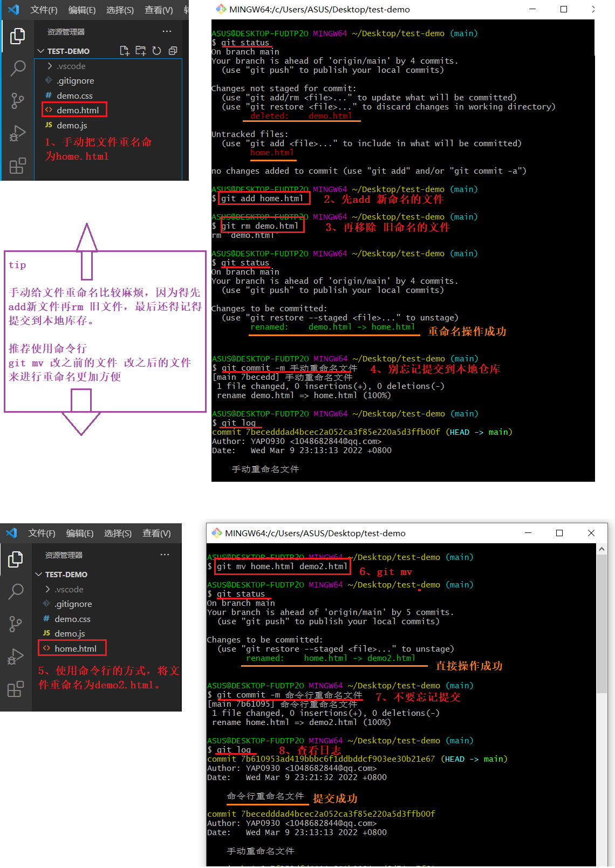Click 'renamed: demo.html -> home.html' line
The image size is (615, 868).
coord(333,327)
